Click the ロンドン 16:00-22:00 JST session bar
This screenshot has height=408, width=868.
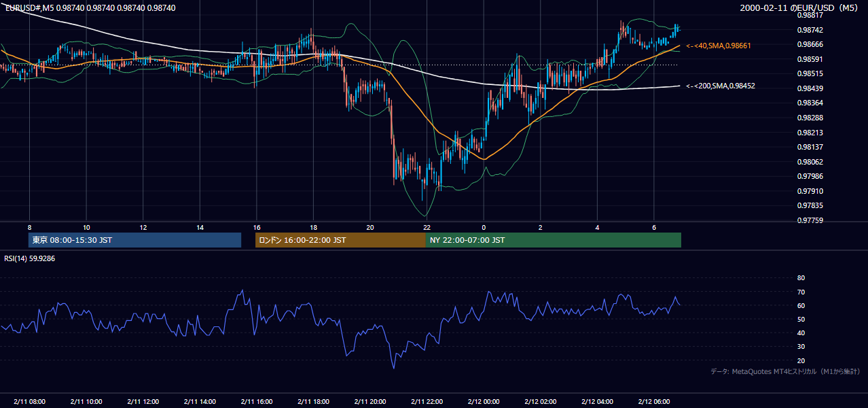tap(340, 240)
